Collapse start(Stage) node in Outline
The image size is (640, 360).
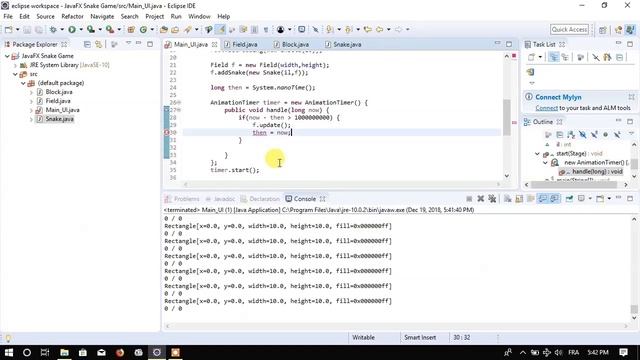[x=537, y=154]
